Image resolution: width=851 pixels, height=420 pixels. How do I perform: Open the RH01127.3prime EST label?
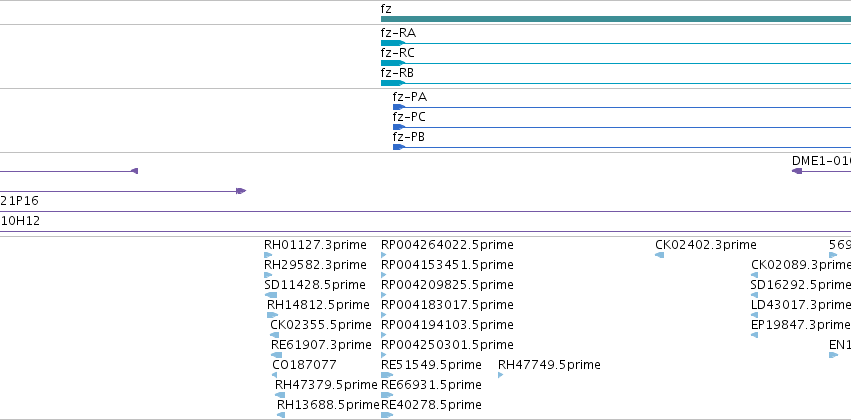coord(315,245)
